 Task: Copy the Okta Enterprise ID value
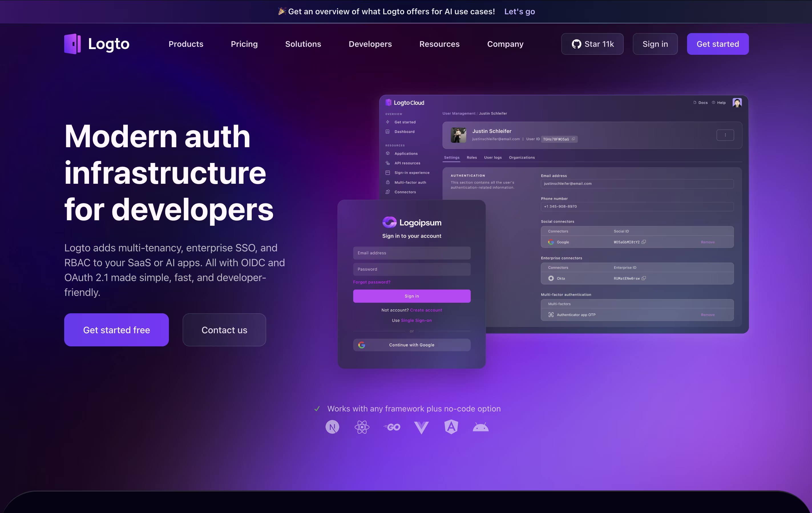(644, 278)
